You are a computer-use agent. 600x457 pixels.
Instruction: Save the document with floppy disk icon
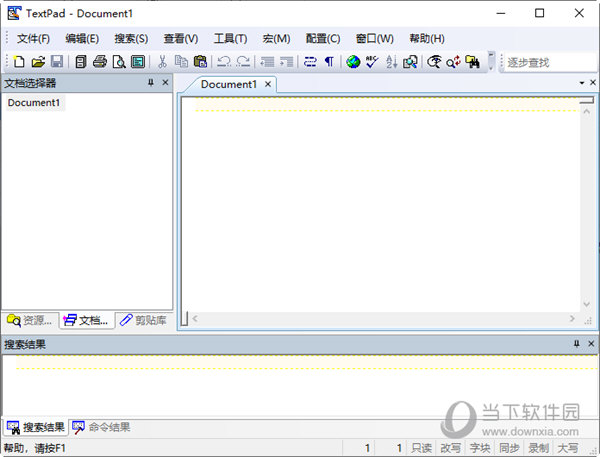coord(57,62)
